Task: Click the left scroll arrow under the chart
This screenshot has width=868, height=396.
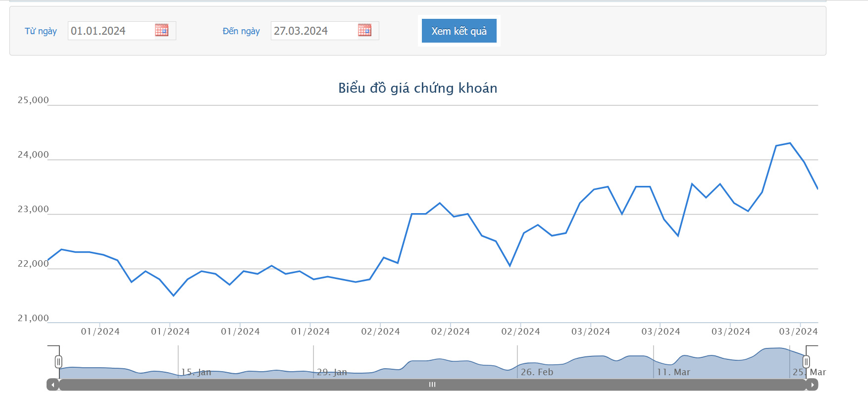Action: click(52, 385)
